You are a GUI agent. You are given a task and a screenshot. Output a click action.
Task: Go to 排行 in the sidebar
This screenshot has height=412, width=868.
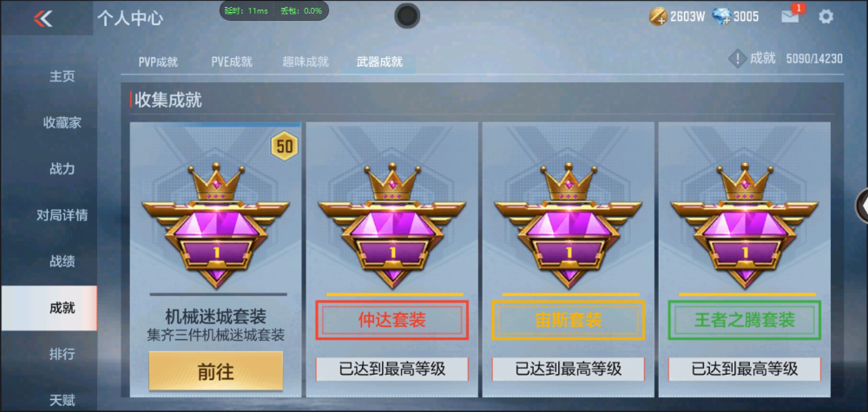(62, 354)
